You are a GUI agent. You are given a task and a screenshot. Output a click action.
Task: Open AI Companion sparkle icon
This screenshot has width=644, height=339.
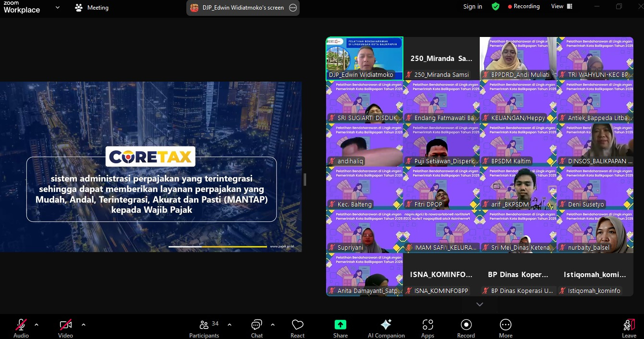(x=386, y=325)
